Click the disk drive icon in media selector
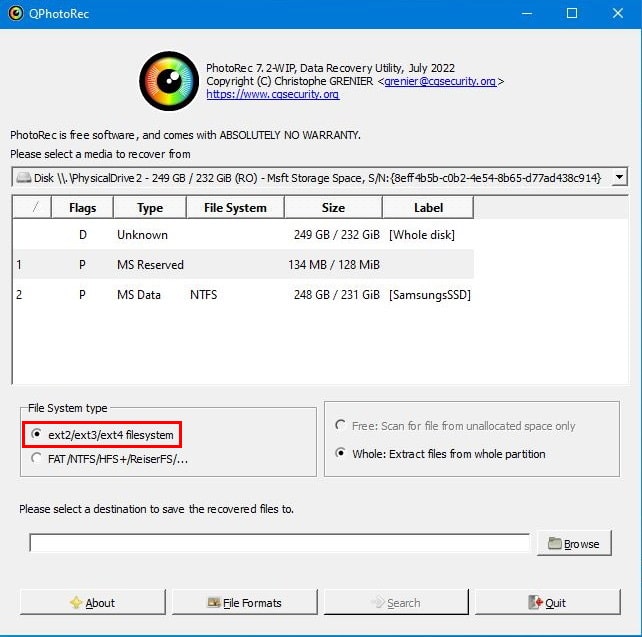 (24, 178)
